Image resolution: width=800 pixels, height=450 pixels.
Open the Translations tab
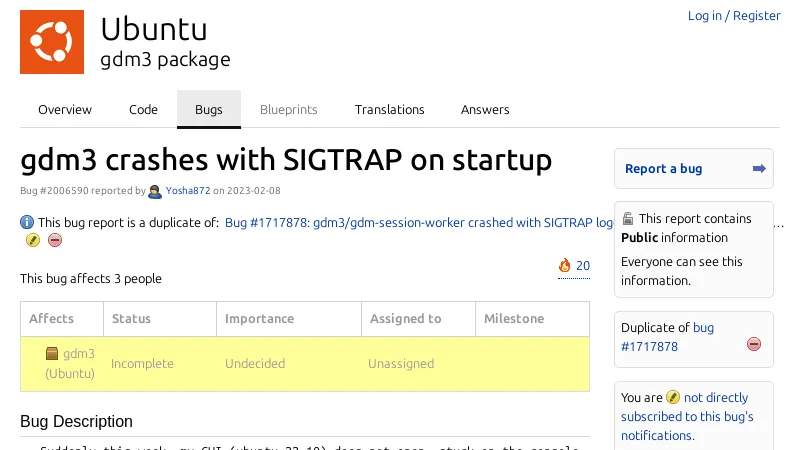click(x=389, y=110)
